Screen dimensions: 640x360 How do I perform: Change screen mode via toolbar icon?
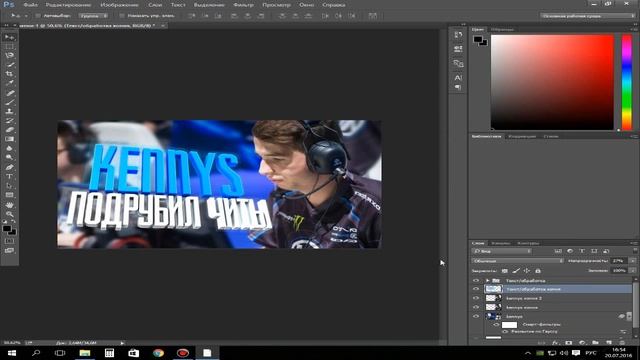pos(9,251)
